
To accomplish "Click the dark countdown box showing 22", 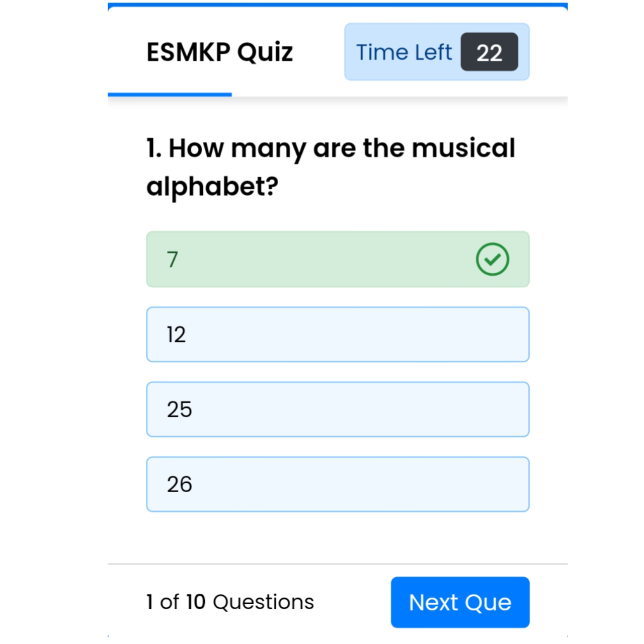I will pos(489,52).
